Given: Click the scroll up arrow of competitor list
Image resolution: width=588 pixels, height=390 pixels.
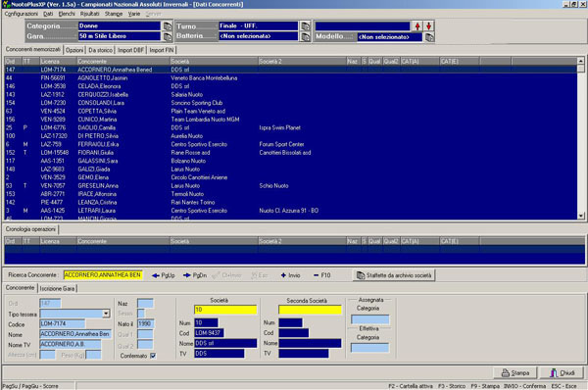Looking at the screenshot, I should [x=581, y=61].
